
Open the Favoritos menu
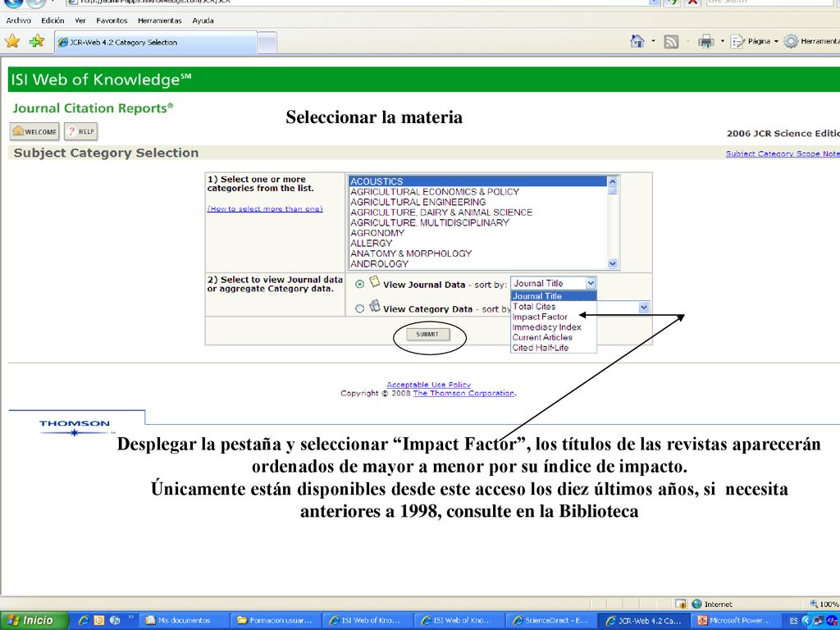pos(112,21)
